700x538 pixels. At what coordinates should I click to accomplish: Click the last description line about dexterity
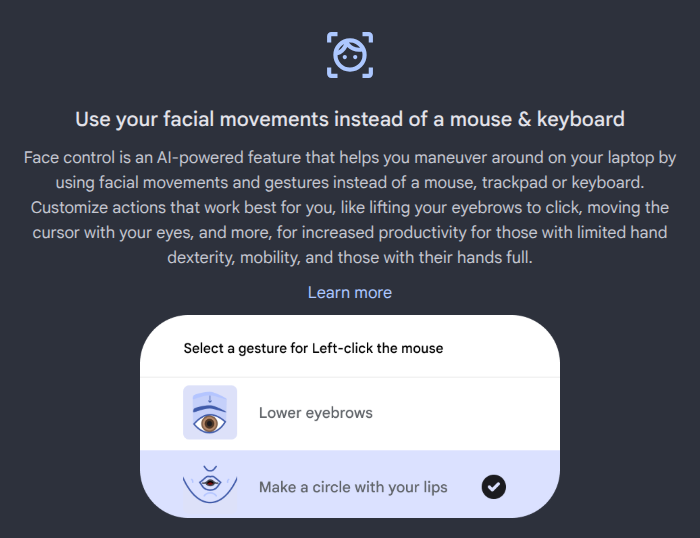click(x=349, y=255)
